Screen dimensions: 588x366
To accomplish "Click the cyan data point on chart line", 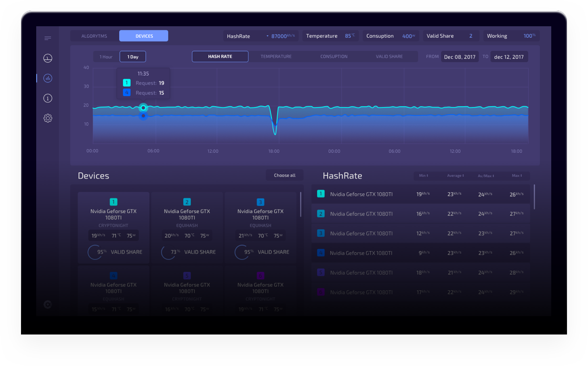I will coord(143,108).
